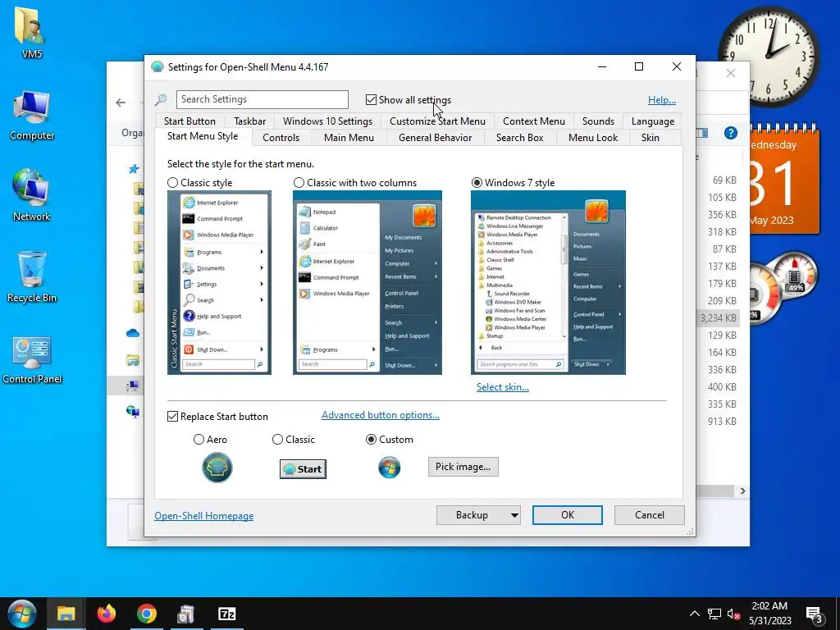Click the Quick access star in Explorer sidebar
The height and width of the screenshot is (630, 840).
(x=134, y=169)
